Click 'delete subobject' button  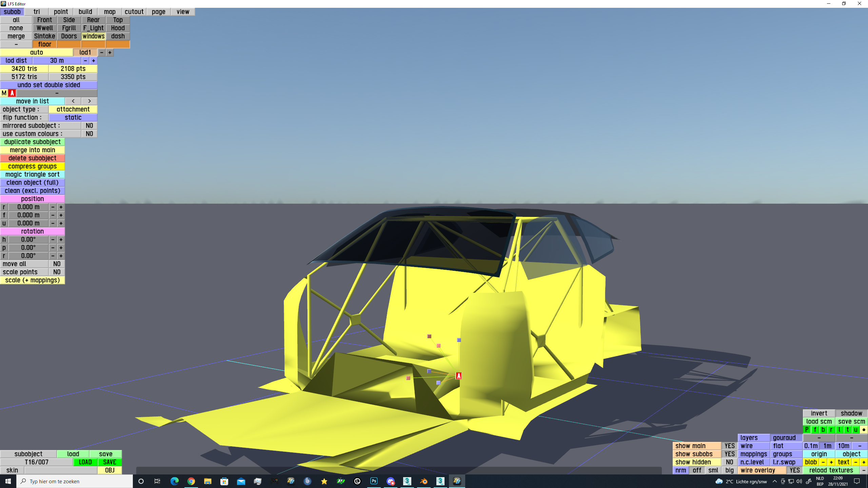coord(32,158)
